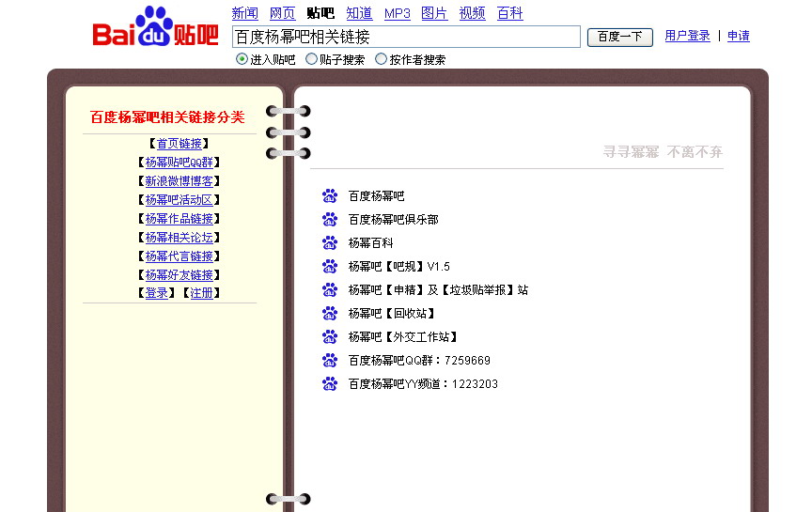Open the 新浪微博博客 sidebar link
Screen dimensions: 812x512
click(180, 180)
